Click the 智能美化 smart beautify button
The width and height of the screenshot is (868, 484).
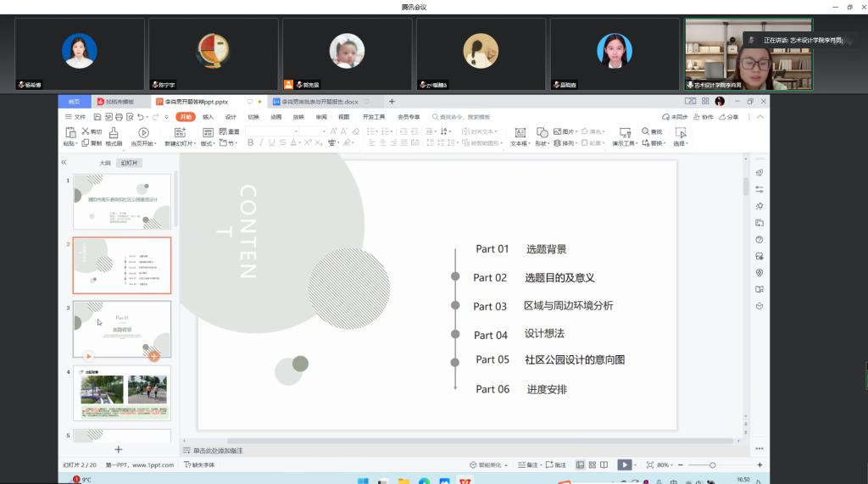coord(487,465)
